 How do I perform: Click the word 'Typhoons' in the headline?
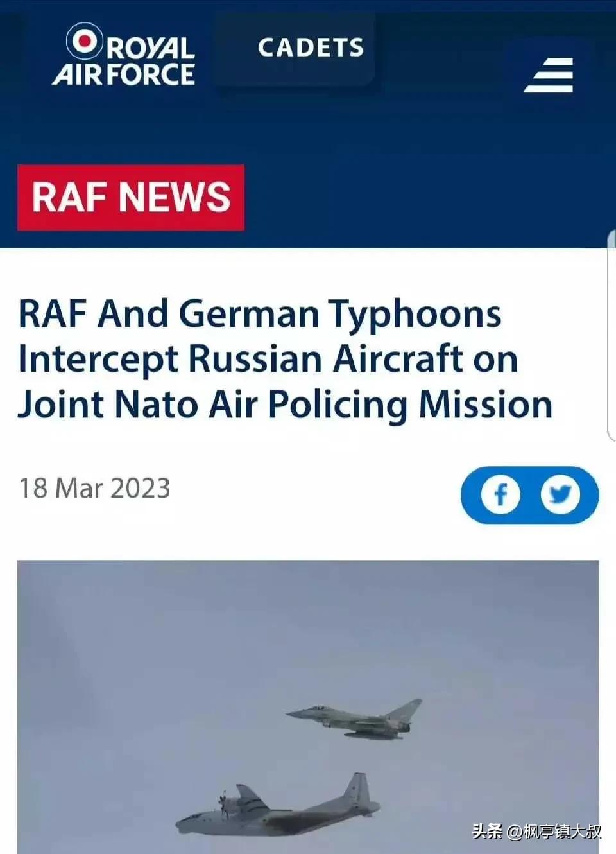[415, 314]
